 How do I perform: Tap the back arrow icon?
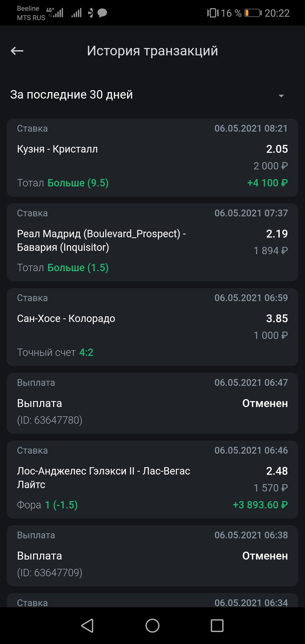(17, 51)
